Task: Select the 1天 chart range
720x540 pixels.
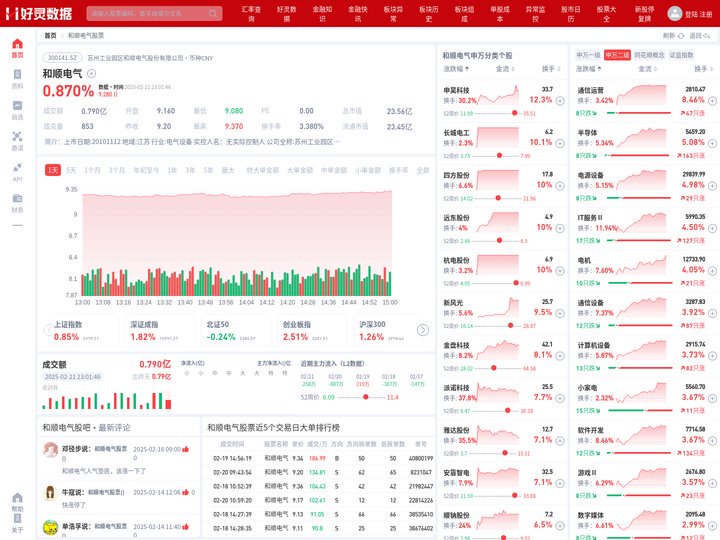Action: [x=53, y=170]
